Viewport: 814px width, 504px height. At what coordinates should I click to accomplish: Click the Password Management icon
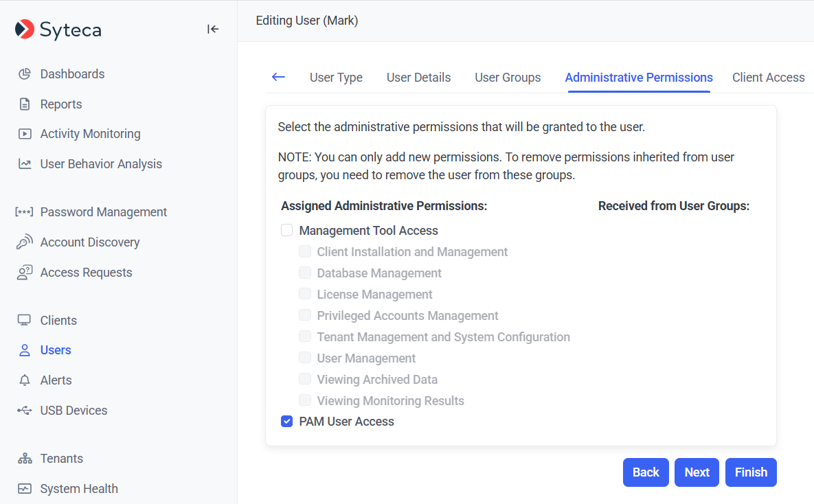(x=25, y=212)
